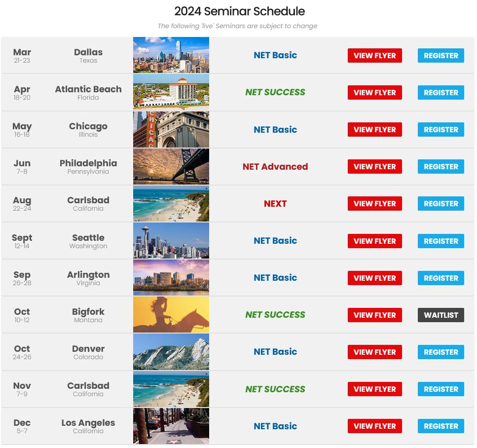Open the Bigfork horse rider image

tap(171, 315)
